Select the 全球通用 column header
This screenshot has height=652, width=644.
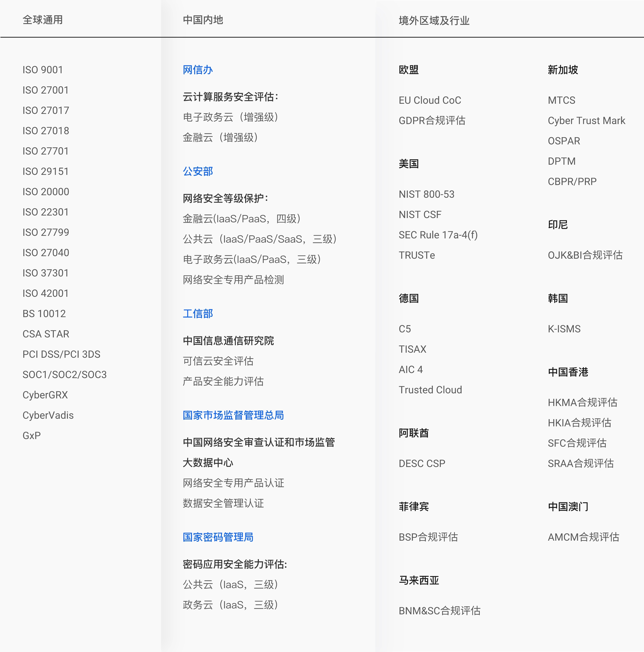43,20
